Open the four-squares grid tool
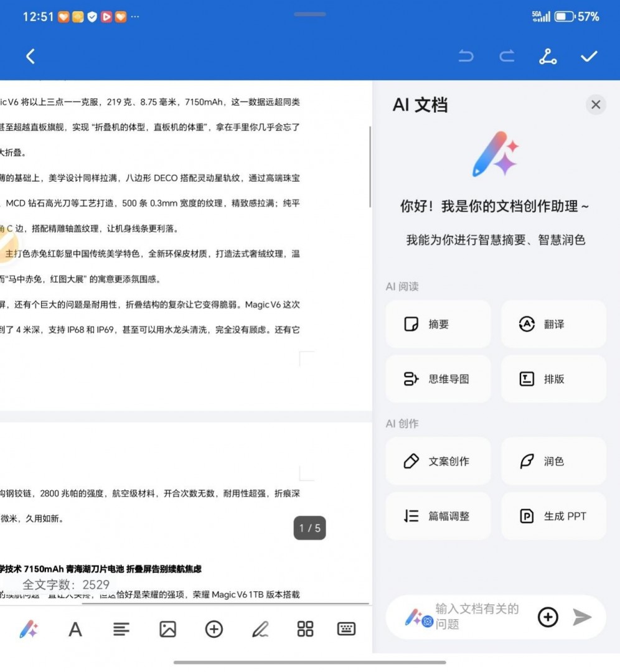 click(305, 628)
